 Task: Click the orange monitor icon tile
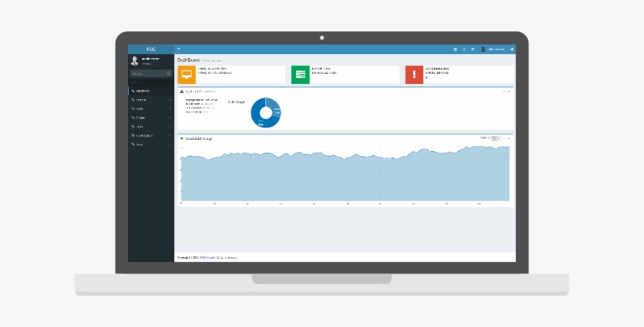pyautogui.click(x=186, y=75)
